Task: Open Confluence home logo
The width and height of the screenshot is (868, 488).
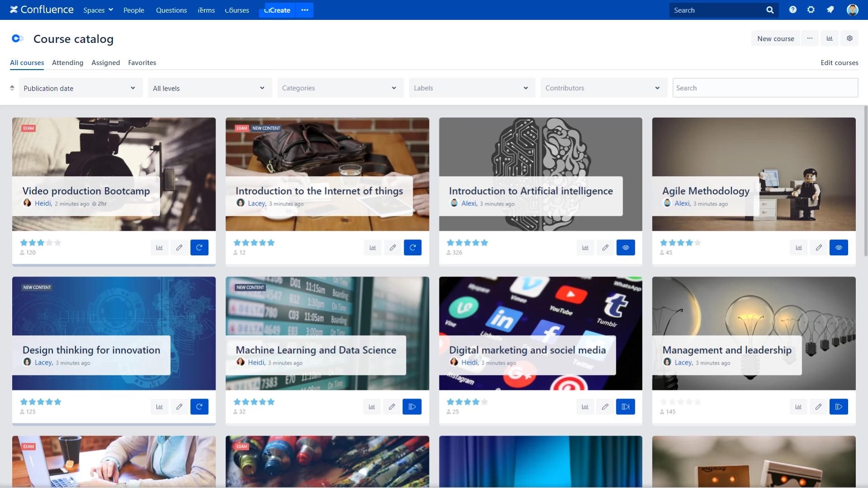Action: point(42,10)
